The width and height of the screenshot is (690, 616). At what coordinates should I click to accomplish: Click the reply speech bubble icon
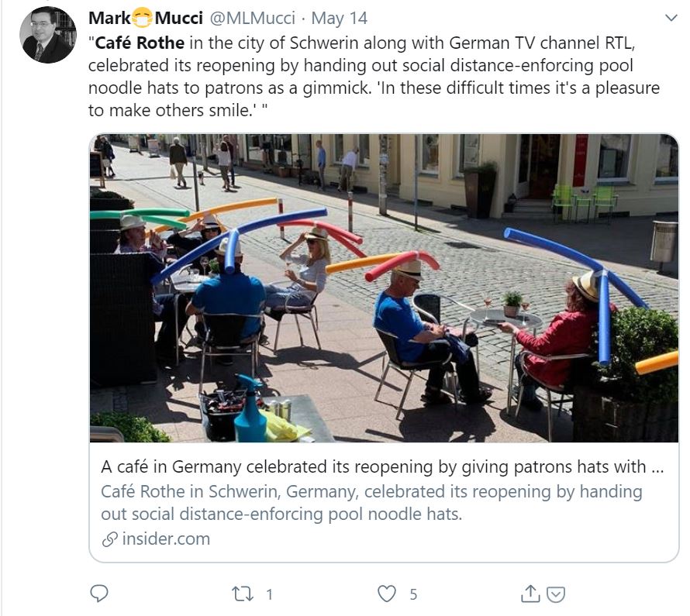point(99,593)
